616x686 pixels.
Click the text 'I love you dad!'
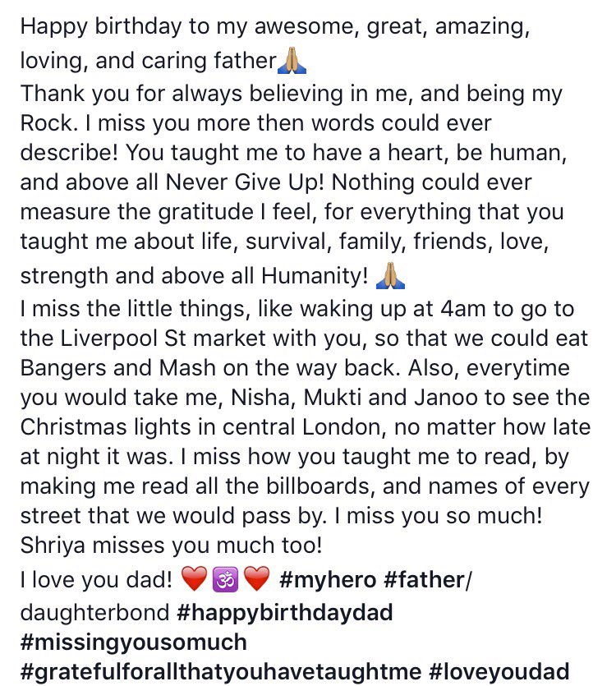pyautogui.click(x=96, y=580)
